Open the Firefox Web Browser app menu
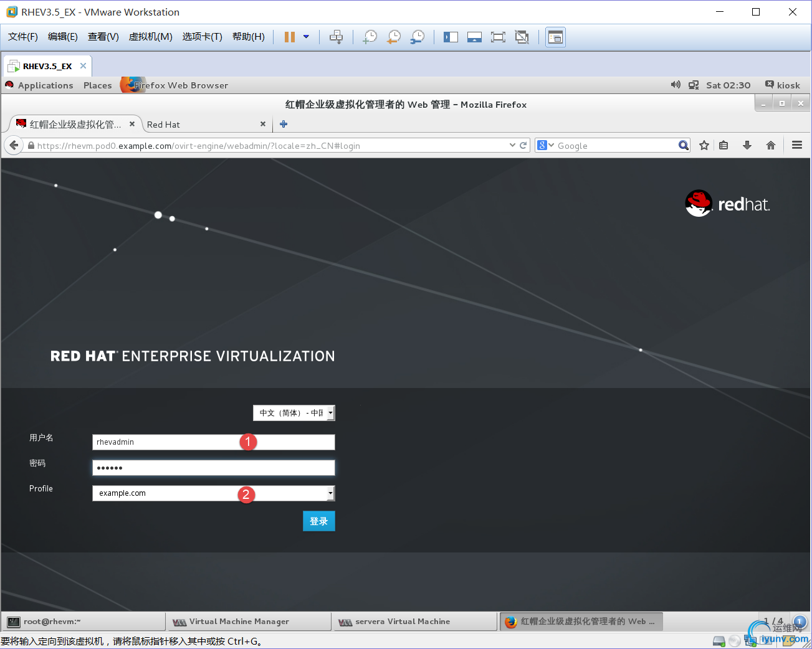 pyautogui.click(x=174, y=85)
